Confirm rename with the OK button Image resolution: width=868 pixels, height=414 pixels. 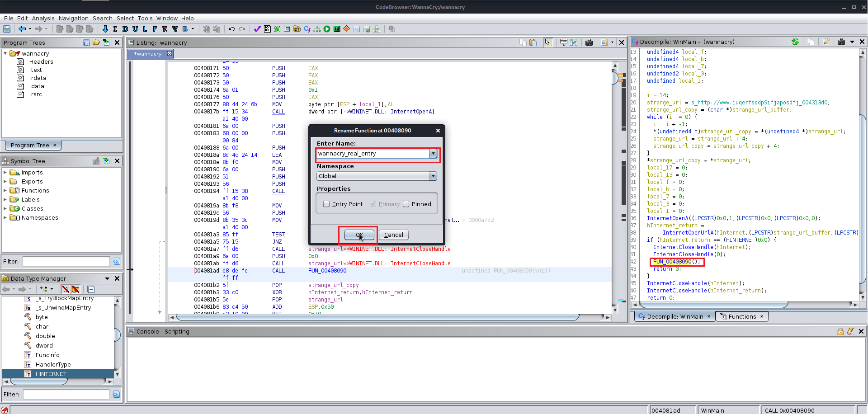coord(359,235)
